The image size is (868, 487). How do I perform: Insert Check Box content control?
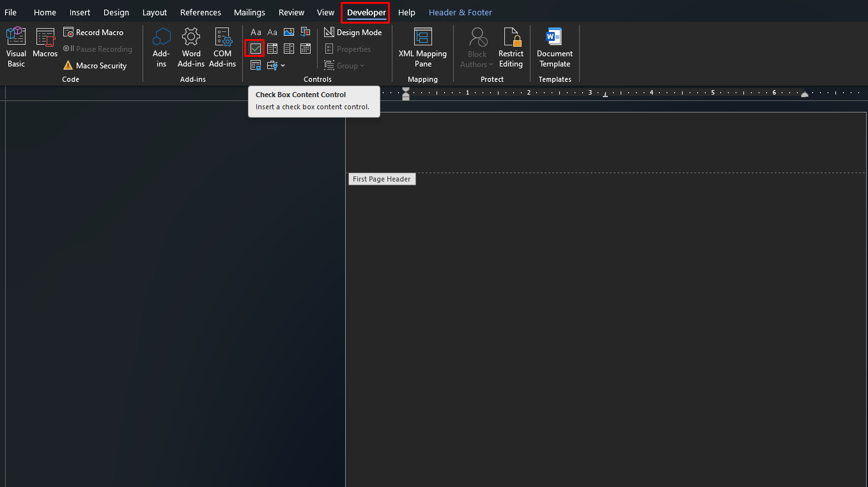[256, 49]
